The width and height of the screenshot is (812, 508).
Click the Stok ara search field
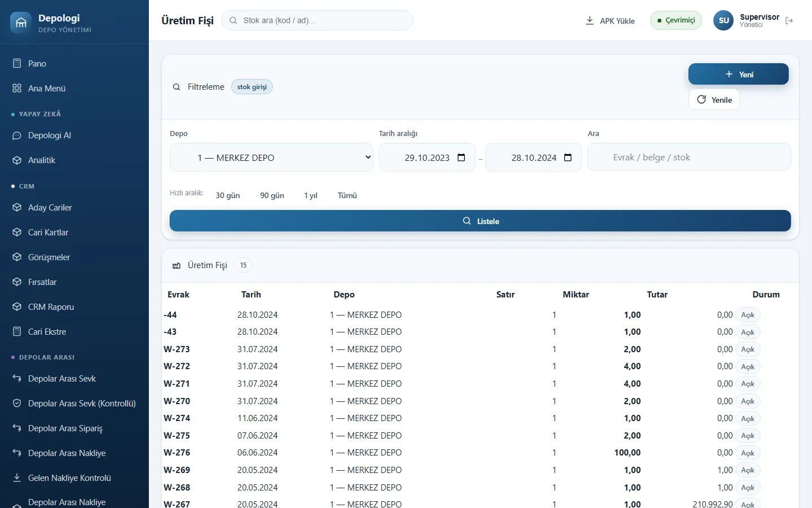[317, 20]
